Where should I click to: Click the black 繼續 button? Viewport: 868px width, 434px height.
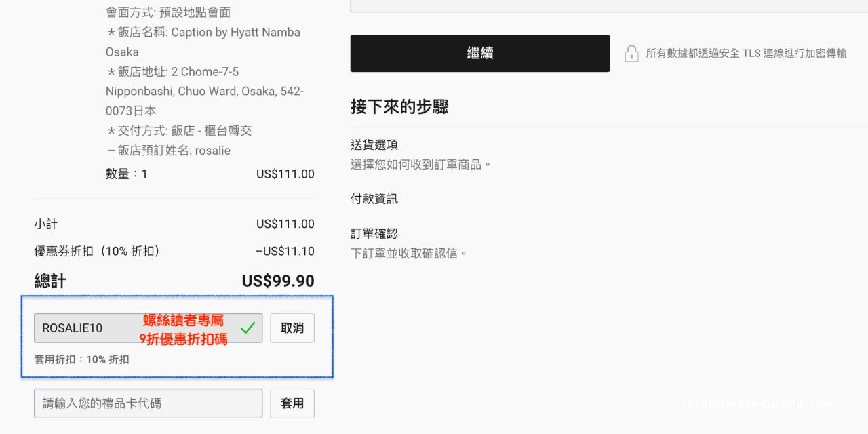click(479, 53)
